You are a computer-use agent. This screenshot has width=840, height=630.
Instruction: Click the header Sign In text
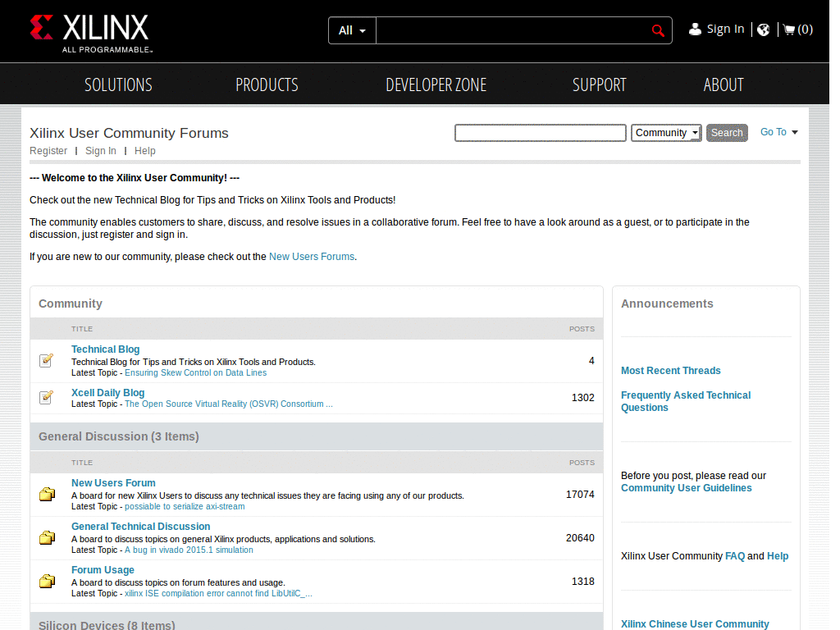coord(725,29)
